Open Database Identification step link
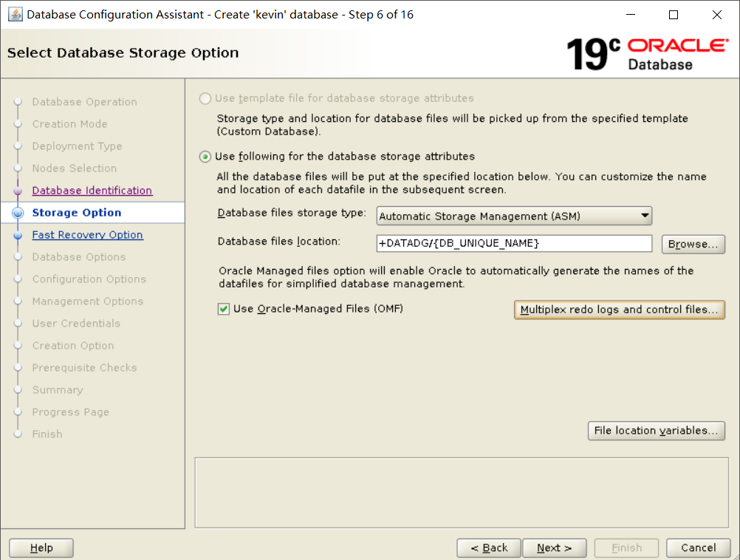 point(92,191)
